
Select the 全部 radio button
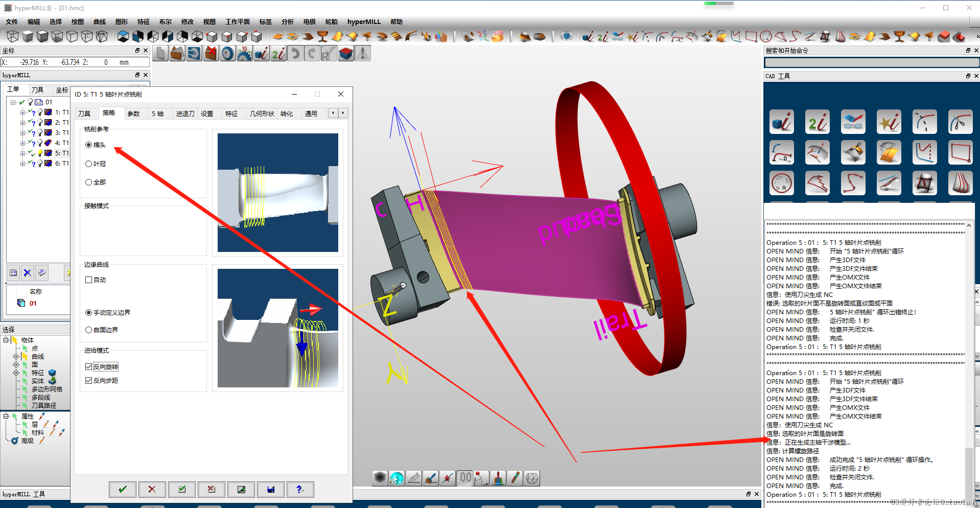click(89, 182)
